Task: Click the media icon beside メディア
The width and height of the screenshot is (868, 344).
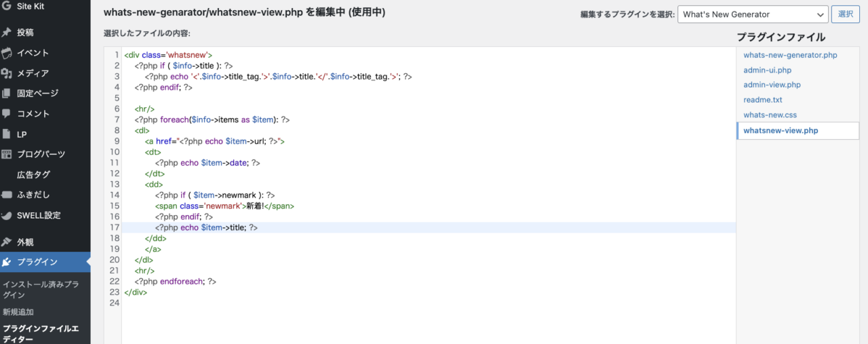Action: [6, 73]
